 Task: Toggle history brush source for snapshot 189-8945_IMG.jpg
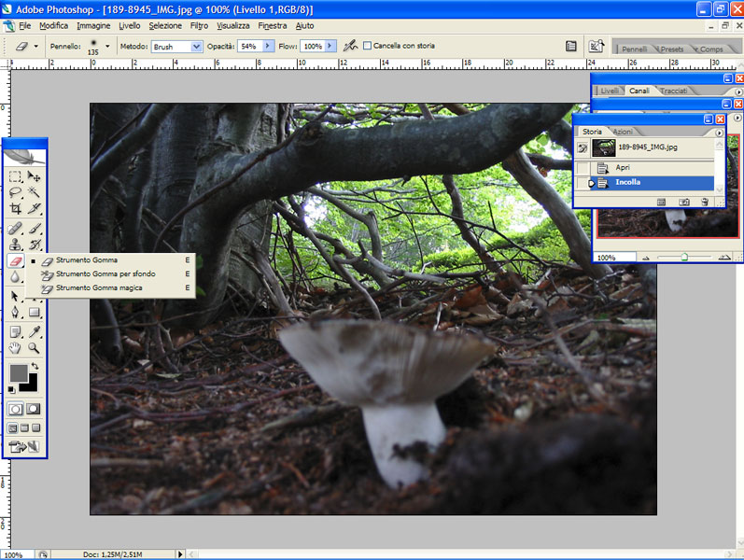click(583, 148)
